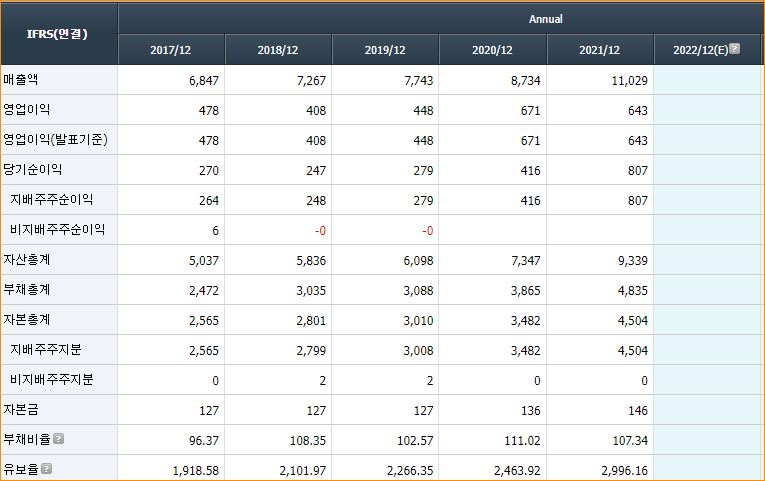Viewport: 765px width, 481px height.
Task: Click 2018 자본총계 value 2,801
Action: click(x=311, y=321)
